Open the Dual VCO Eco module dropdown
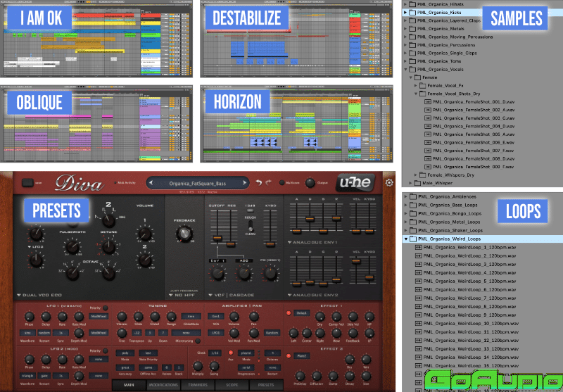Screen dimensions: 563x392 pyautogui.click(x=39, y=294)
